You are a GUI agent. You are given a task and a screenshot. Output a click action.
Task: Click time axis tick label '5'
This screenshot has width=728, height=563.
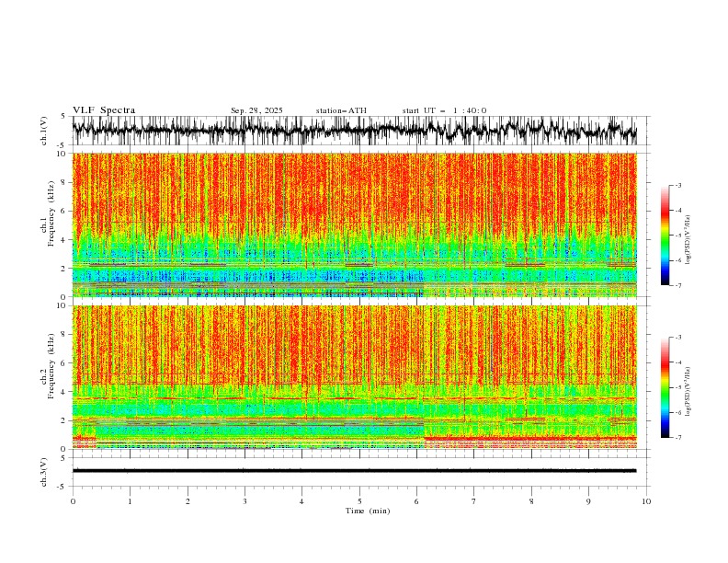(x=359, y=501)
